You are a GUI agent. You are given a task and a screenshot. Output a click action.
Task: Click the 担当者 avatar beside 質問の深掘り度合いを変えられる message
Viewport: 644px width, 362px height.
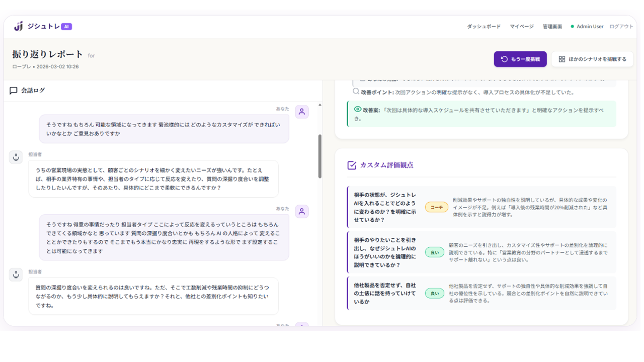(x=16, y=275)
